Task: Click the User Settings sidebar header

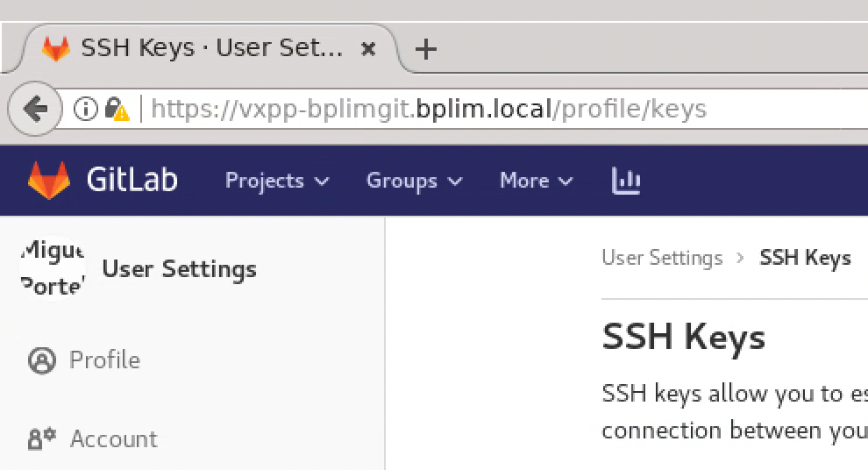Action: tap(179, 269)
